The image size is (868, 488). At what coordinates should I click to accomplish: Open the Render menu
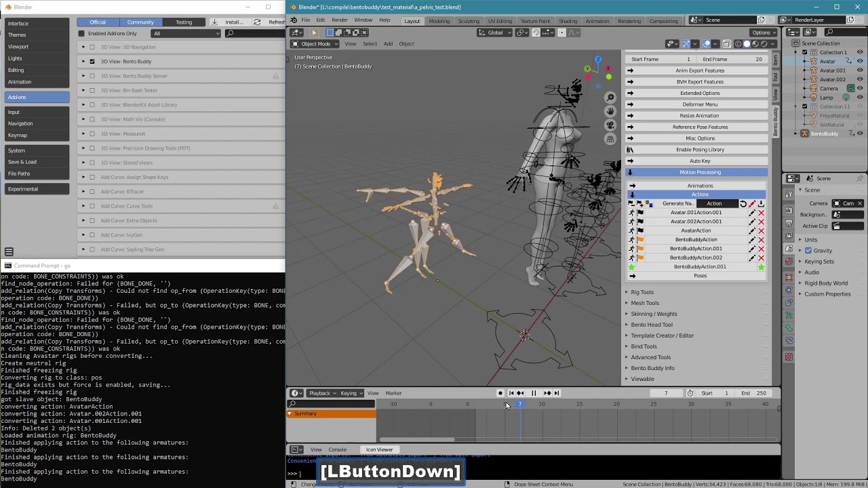point(340,20)
